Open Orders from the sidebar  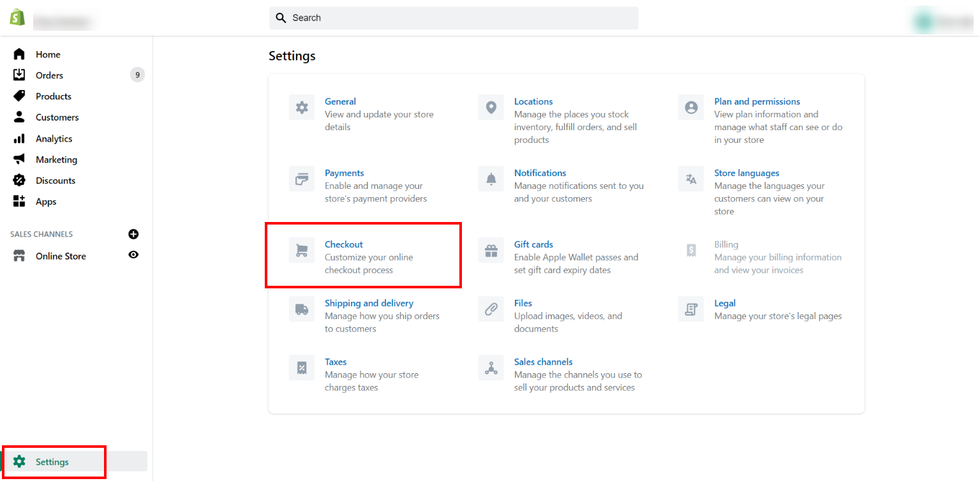[x=48, y=75]
